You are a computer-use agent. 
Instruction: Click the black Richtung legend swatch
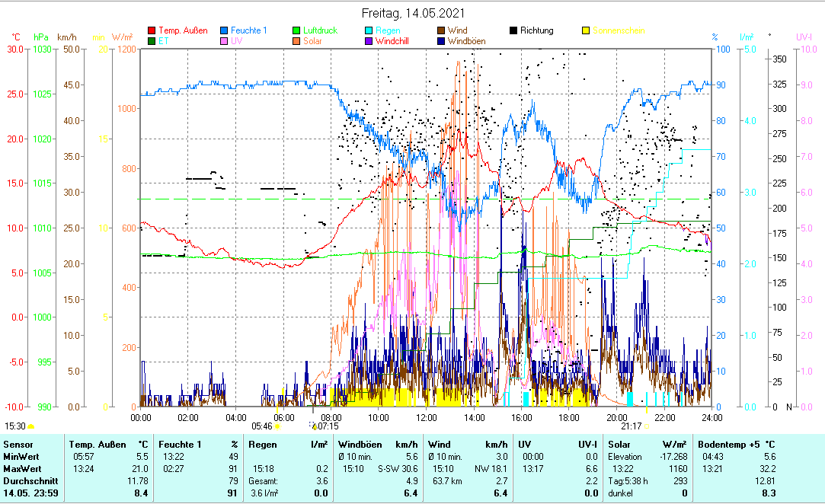click(513, 30)
